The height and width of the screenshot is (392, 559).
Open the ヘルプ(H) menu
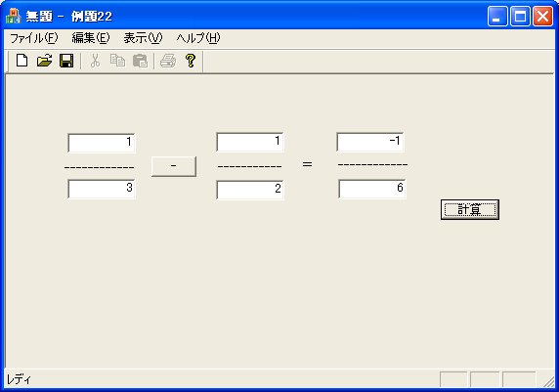(198, 38)
